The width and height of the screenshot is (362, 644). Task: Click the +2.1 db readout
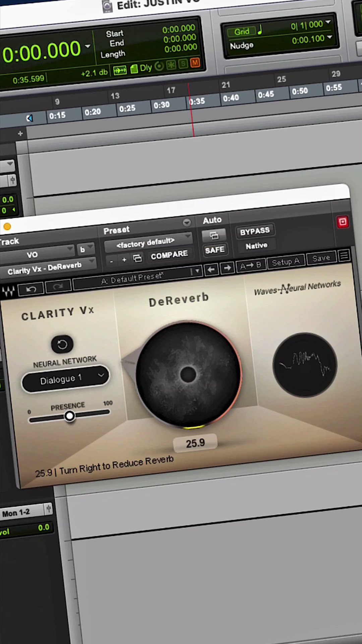click(94, 73)
